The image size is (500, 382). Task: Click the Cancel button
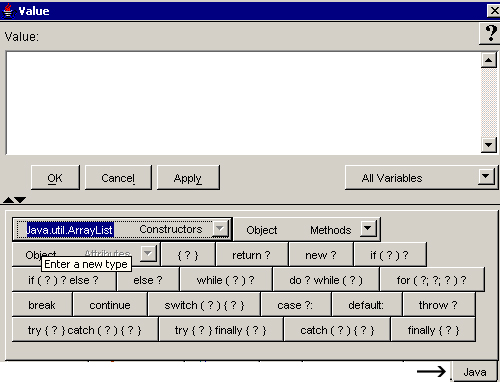pos(118,178)
